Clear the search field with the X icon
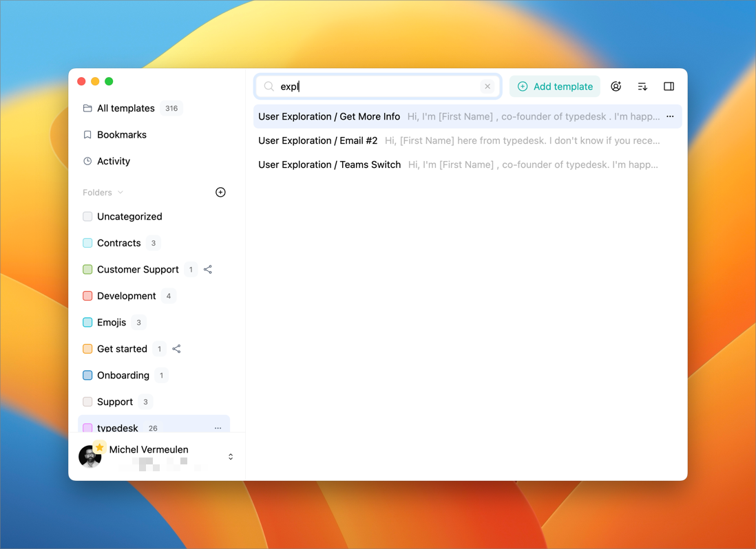 tap(487, 87)
